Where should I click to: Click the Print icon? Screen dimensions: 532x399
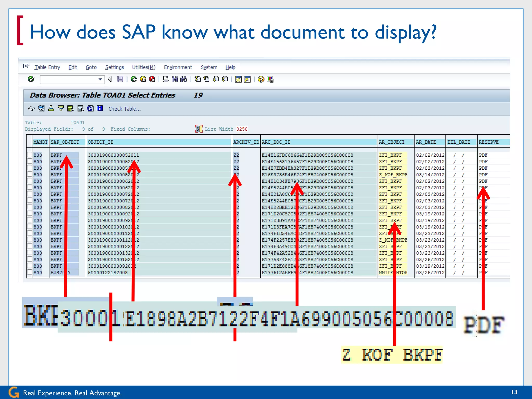pos(165,79)
